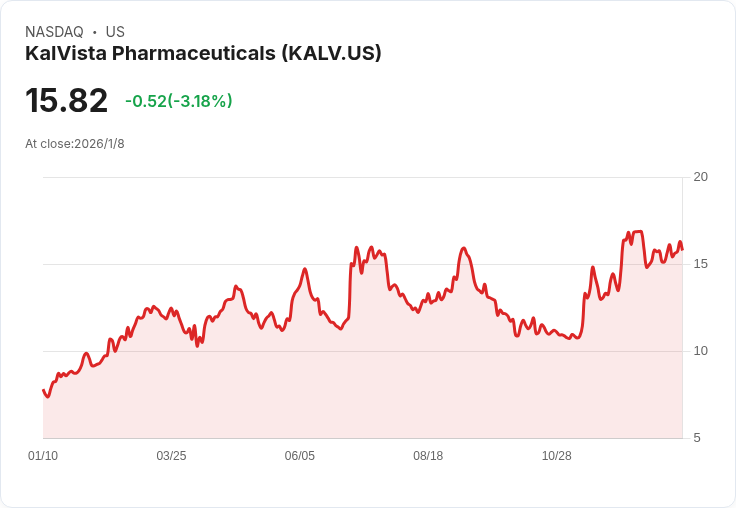Click the 5 price axis label
The image size is (736, 508).
click(697, 438)
